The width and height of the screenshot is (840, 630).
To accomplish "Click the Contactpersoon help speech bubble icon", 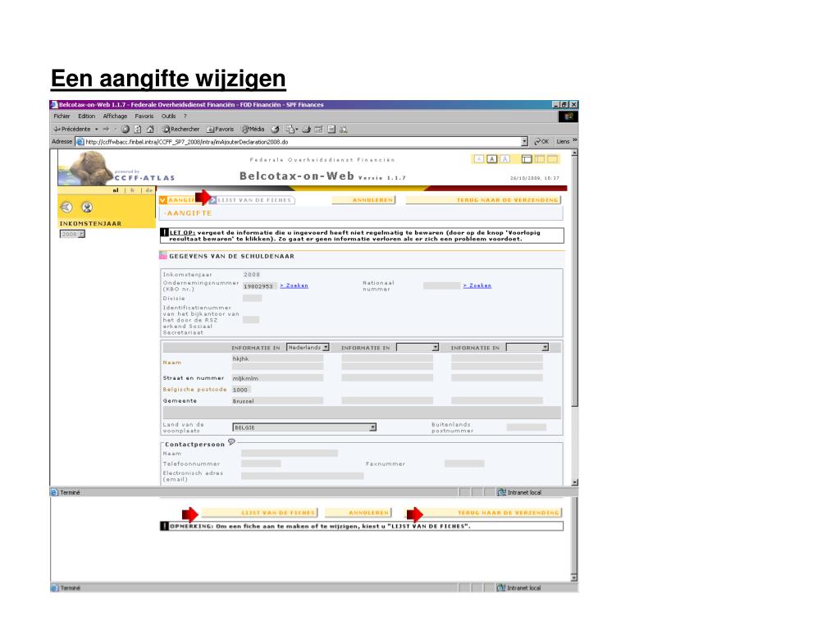I will [x=231, y=442].
